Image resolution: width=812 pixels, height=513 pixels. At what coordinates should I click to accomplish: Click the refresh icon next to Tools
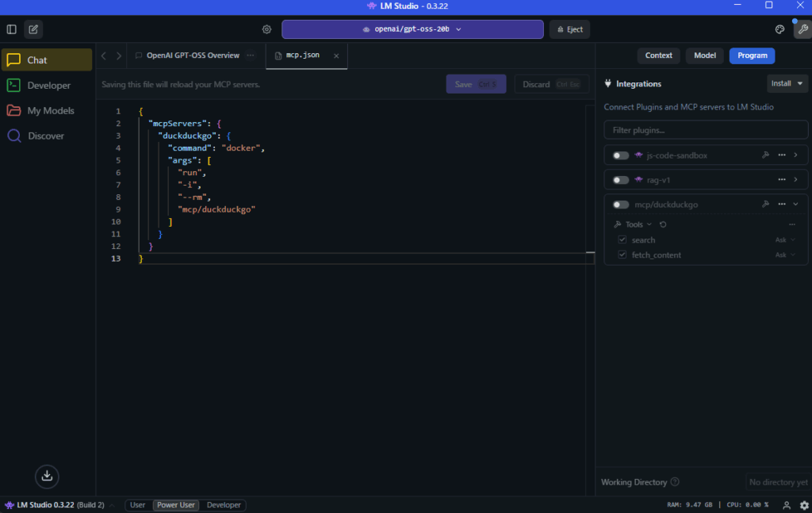click(x=663, y=224)
